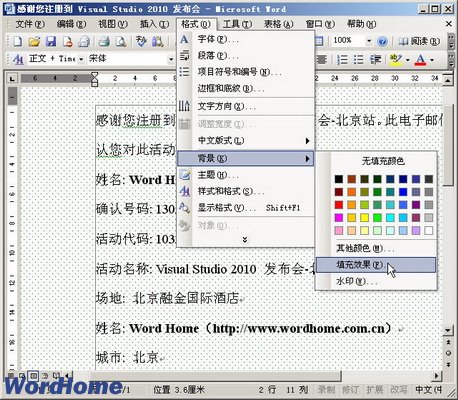The height and width of the screenshot is (400, 458).
Task: Open the 宋体 font name dropdown
Action: 171,59
